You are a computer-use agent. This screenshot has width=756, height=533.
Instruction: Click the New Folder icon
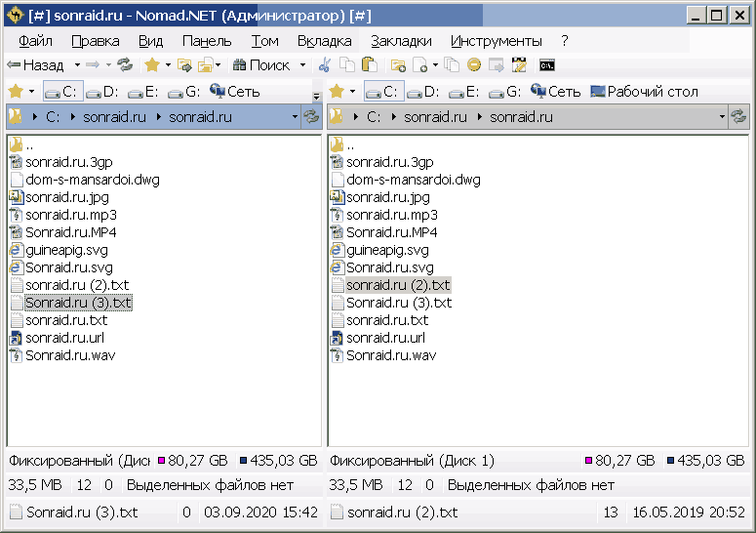tap(398, 64)
